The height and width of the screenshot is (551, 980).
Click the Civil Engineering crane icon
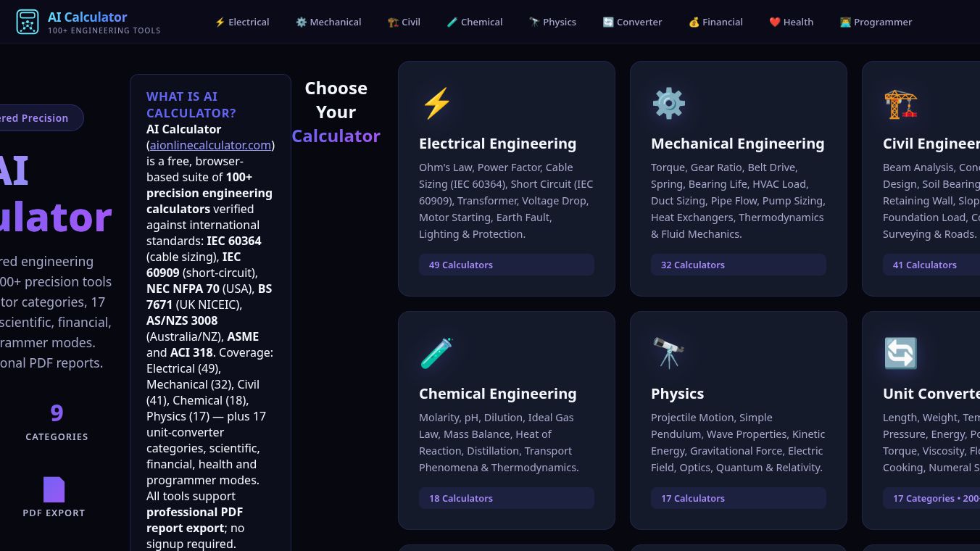(900, 104)
